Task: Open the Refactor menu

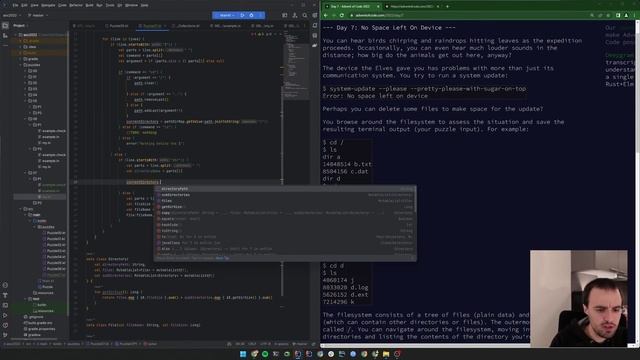Action: 76,5
